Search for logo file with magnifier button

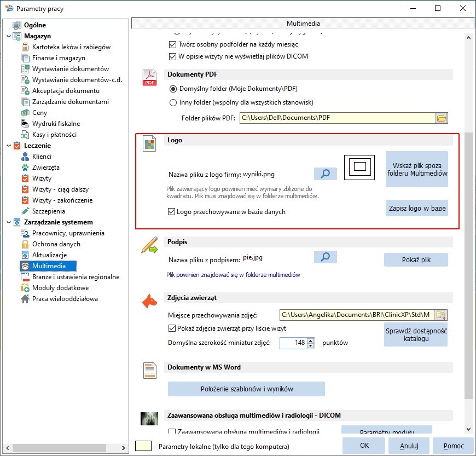[326, 174]
